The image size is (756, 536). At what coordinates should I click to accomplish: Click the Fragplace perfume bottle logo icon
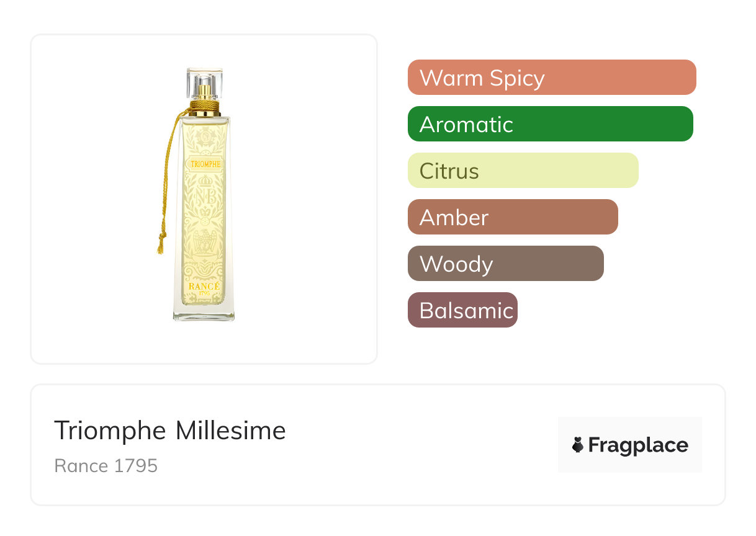(578, 445)
